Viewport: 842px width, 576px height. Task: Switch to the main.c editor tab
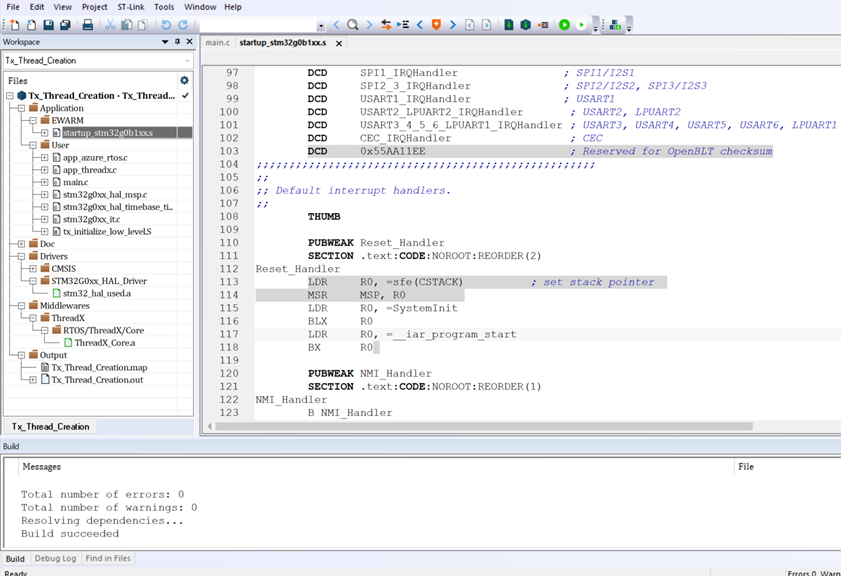[x=217, y=42]
